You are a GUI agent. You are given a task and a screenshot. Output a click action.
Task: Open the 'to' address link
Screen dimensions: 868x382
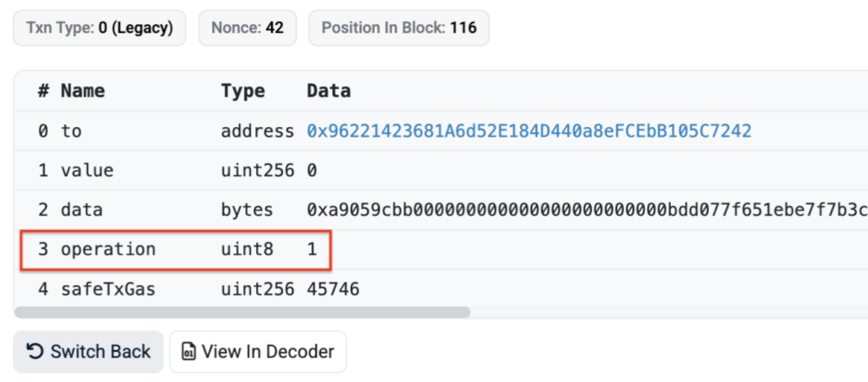[x=529, y=131]
